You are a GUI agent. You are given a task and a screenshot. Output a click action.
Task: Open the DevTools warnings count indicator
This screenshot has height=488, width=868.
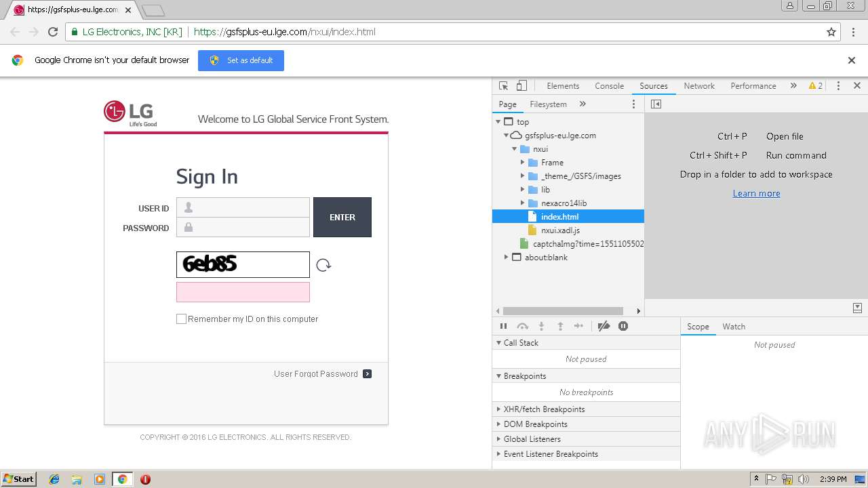815,86
